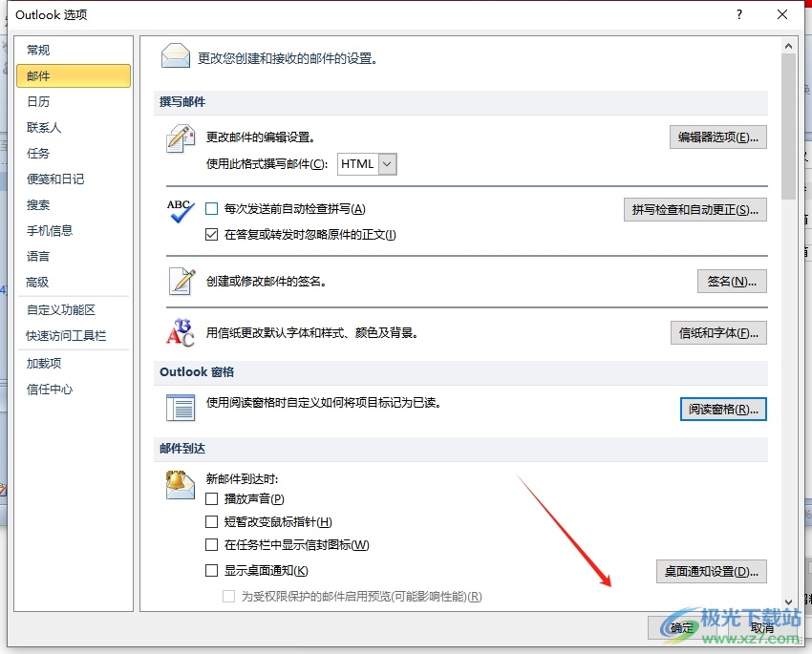This screenshot has width=812, height=654.
Task: Enable 每次发送前自动检查拼写 checkbox
Action: pos(211,209)
